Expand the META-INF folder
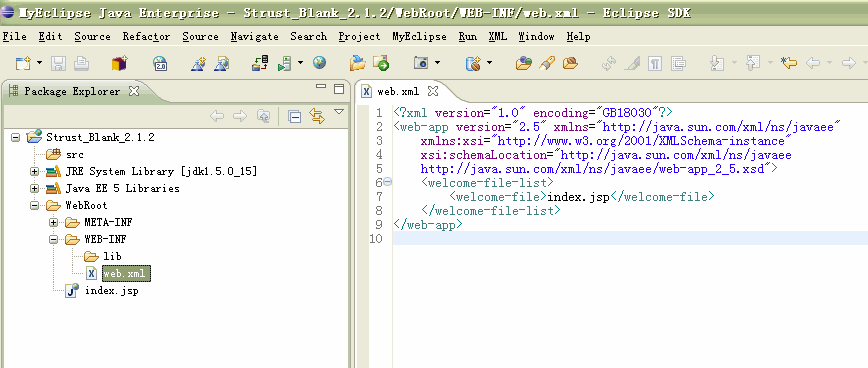The image size is (868, 368). coord(54,222)
